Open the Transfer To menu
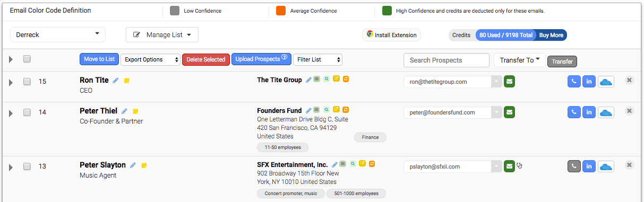Viewport: 644px width, 202px height. 520,60
